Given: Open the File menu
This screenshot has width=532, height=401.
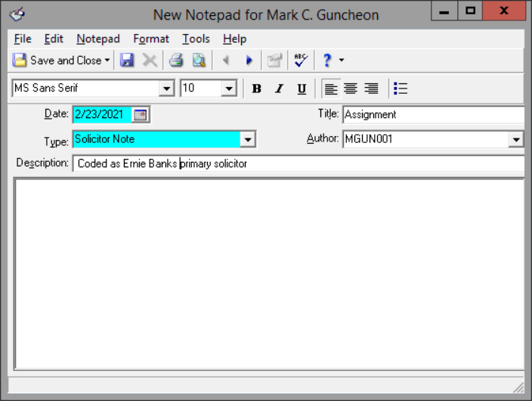Looking at the screenshot, I should pyautogui.click(x=23, y=39).
